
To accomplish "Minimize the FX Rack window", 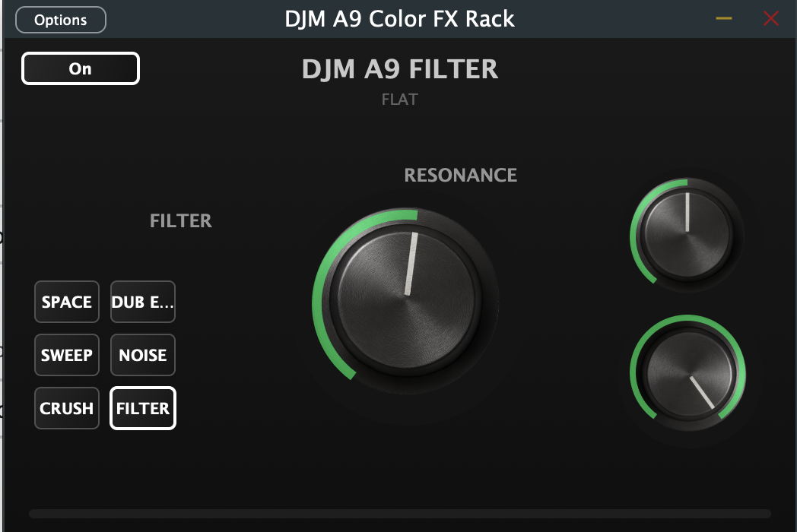I will pyautogui.click(x=724, y=19).
